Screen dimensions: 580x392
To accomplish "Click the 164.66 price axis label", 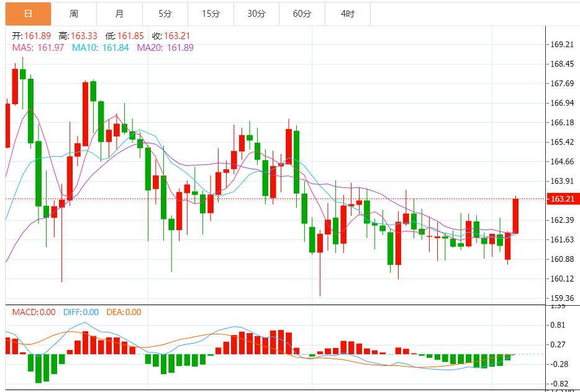I will [562, 162].
